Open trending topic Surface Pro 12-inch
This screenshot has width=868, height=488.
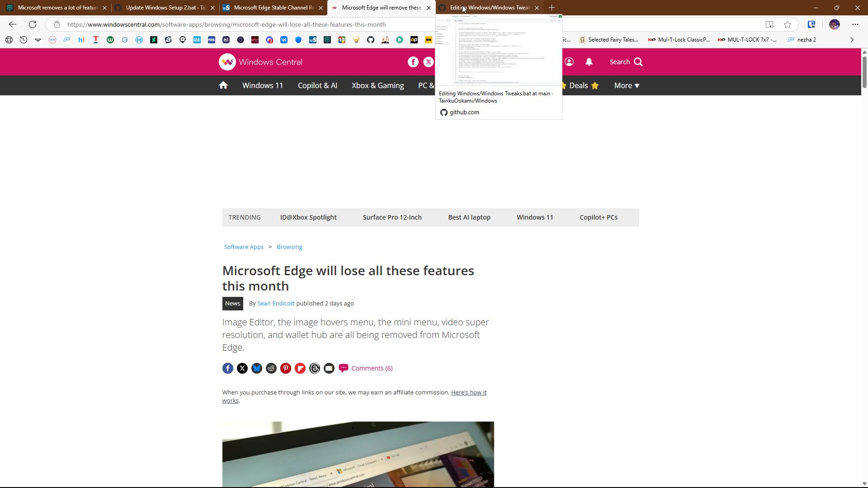tap(392, 217)
